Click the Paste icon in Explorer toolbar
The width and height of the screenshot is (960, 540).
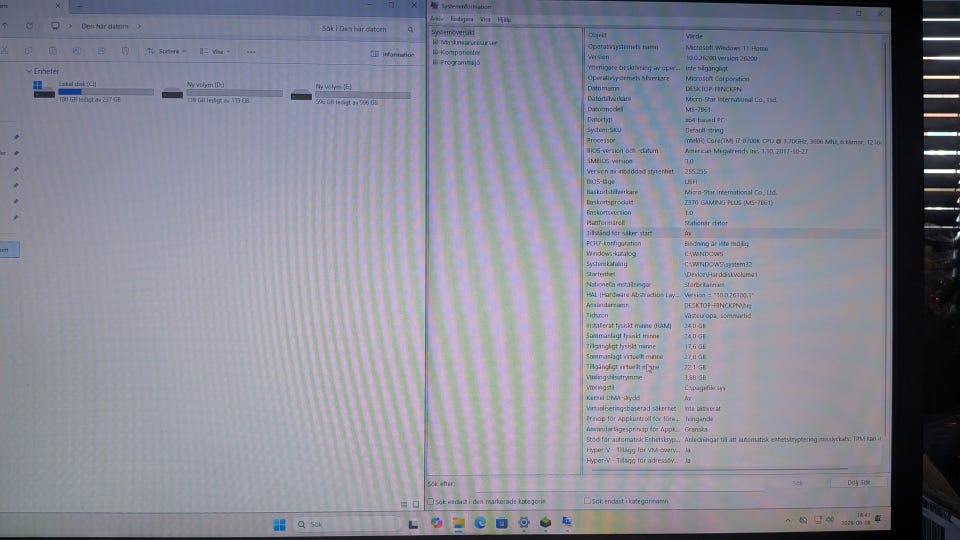(53, 51)
